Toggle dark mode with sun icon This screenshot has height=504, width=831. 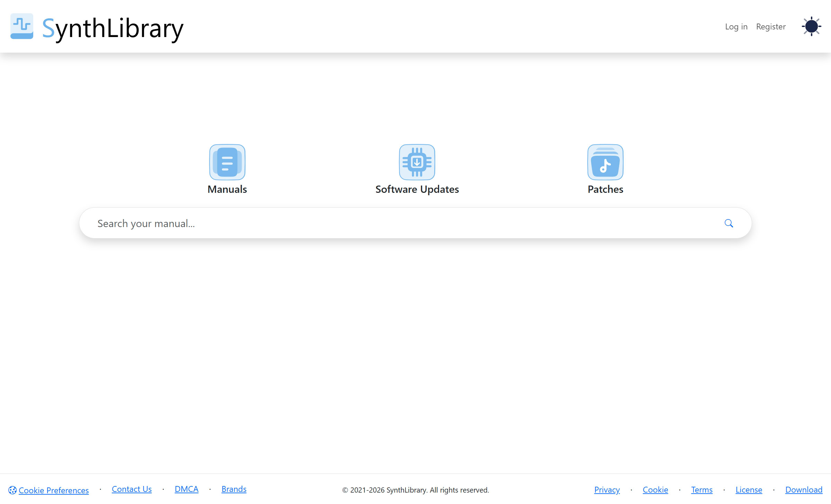tap(811, 26)
